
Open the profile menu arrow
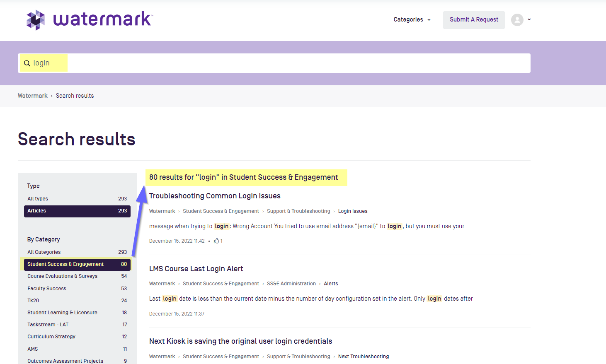pyautogui.click(x=529, y=19)
